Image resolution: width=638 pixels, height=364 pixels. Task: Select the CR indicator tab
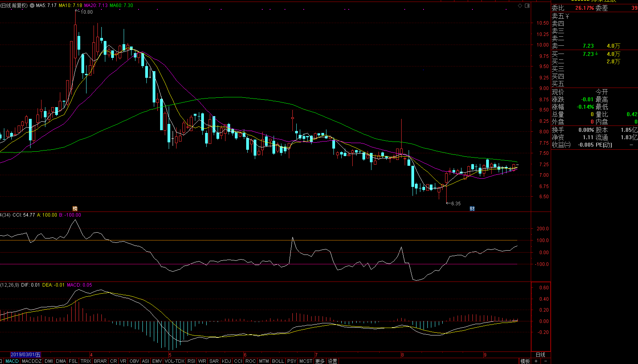click(x=114, y=361)
